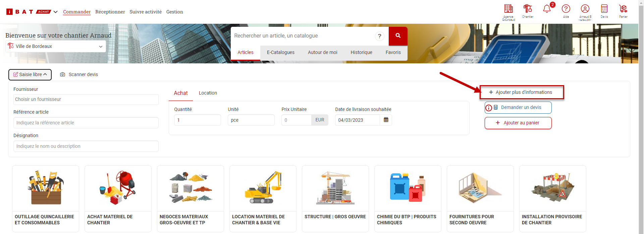Open the delivery date calendar picker
The width and height of the screenshot is (644, 234).
click(x=386, y=120)
